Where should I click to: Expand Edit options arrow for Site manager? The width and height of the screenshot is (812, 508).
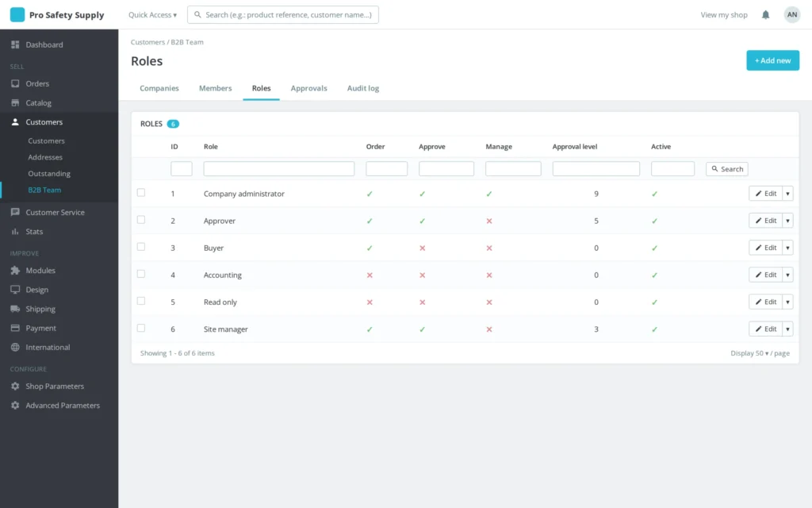(x=787, y=329)
